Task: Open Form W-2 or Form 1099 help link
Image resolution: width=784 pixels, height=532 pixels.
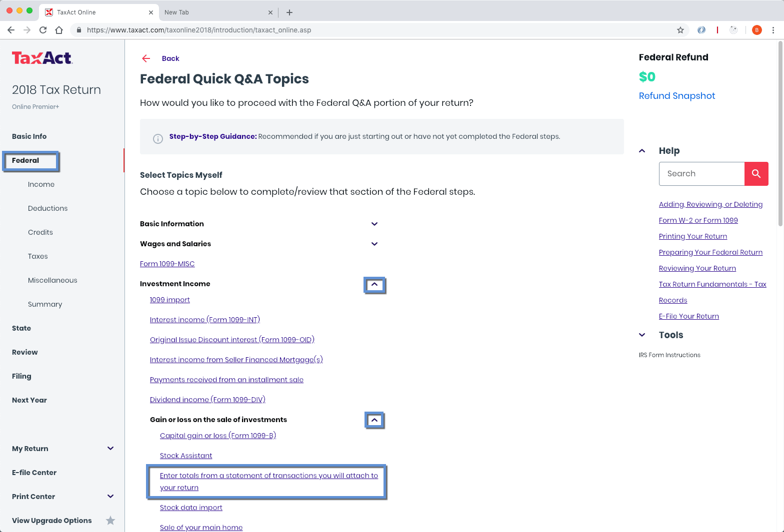Action: (698, 220)
